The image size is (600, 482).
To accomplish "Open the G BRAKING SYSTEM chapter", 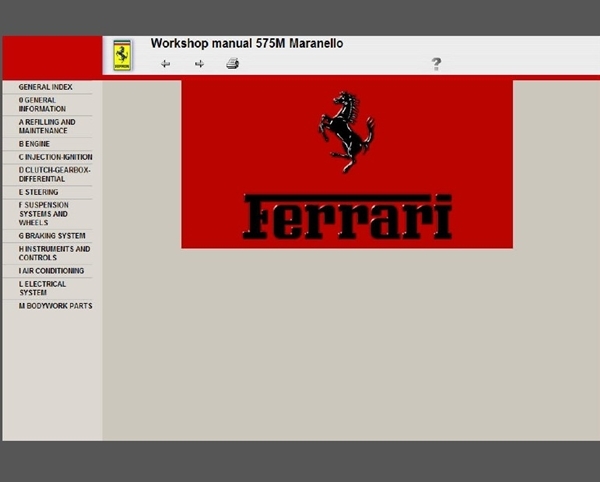I will tap(52, 236).
